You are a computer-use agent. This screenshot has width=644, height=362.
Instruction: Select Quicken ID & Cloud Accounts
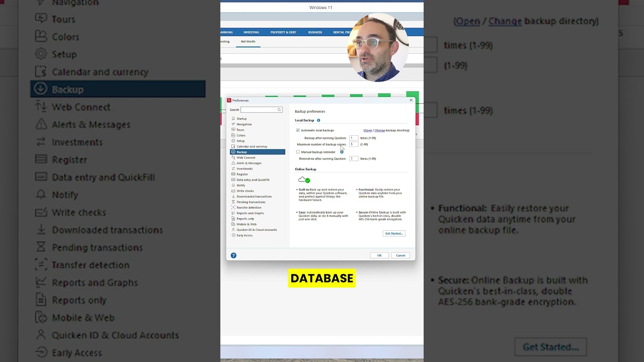click(258, 230)
